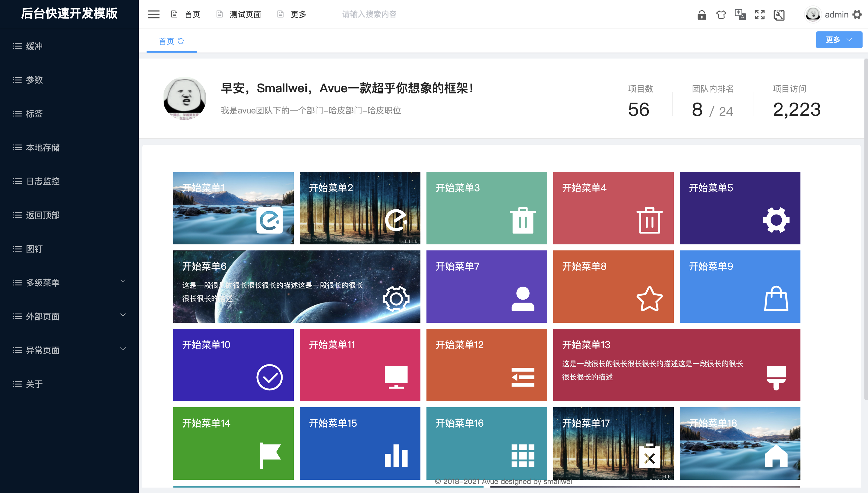
Task: Open the 开始菜单15 bar chart tile
Action: (360, 443)
